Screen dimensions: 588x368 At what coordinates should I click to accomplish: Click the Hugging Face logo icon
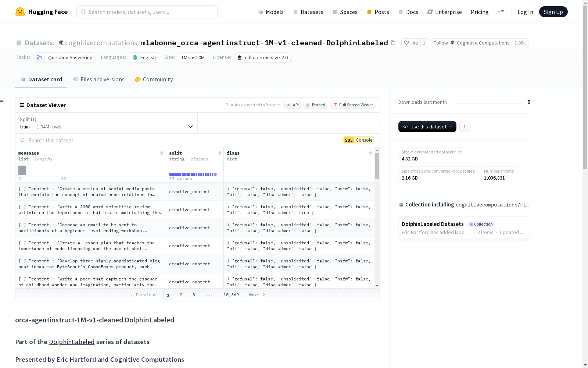(x=20, y=12)
